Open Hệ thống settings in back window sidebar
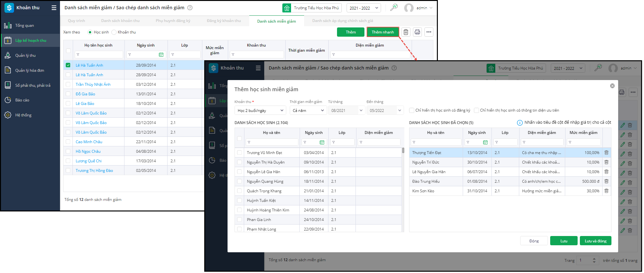This screenshot has width=644, height=273. [23, 115]
